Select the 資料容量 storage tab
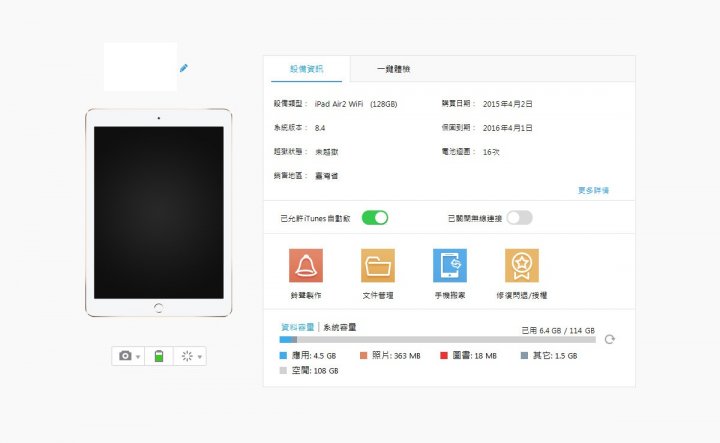 click(x=298, y=327)
